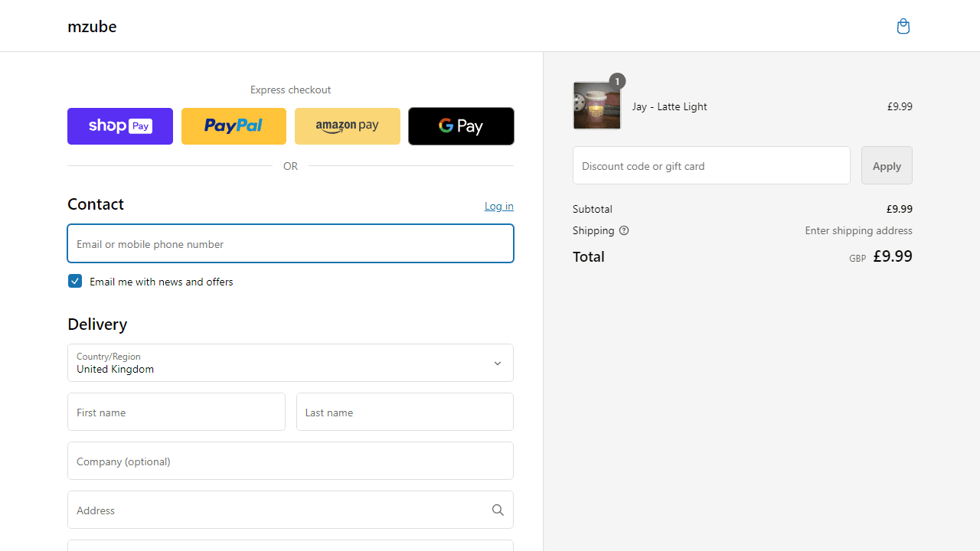Image resolution: width=980 pixels, height=551 pixels.
Task: Open the Log in link
Action: click(x=499, y=206)
